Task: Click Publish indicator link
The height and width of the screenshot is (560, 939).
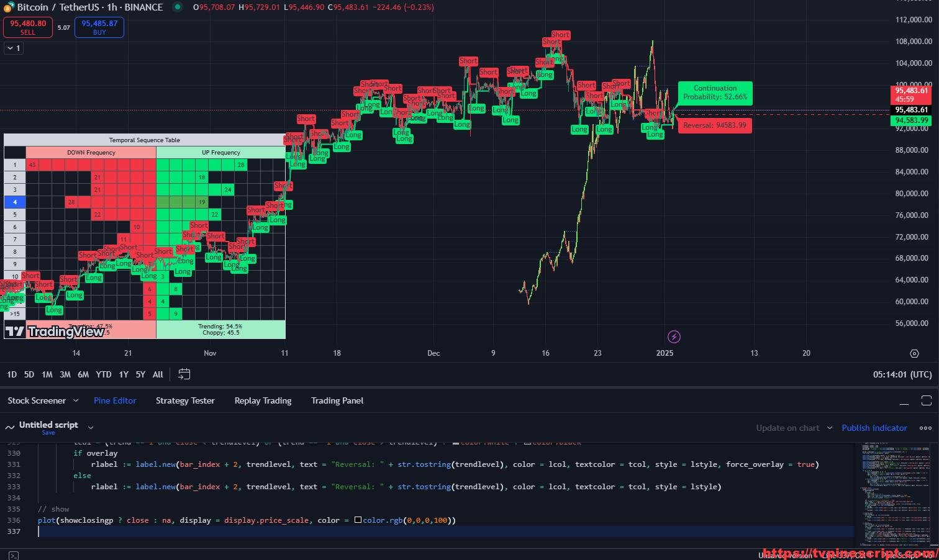Action: click(874, 428)
